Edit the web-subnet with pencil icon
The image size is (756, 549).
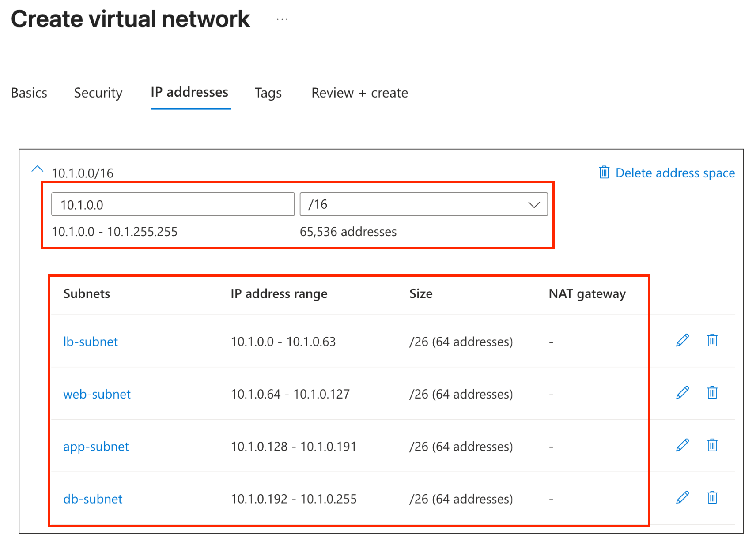pos(682,393)
